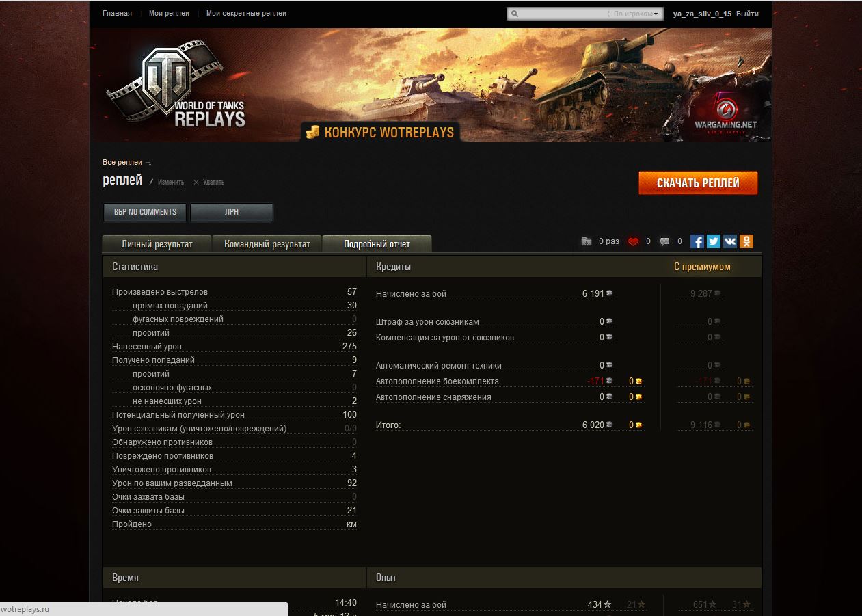Screen dimensions: 862x616
Task: Click Повреждено противников stat label
Action: click(163, 456)
